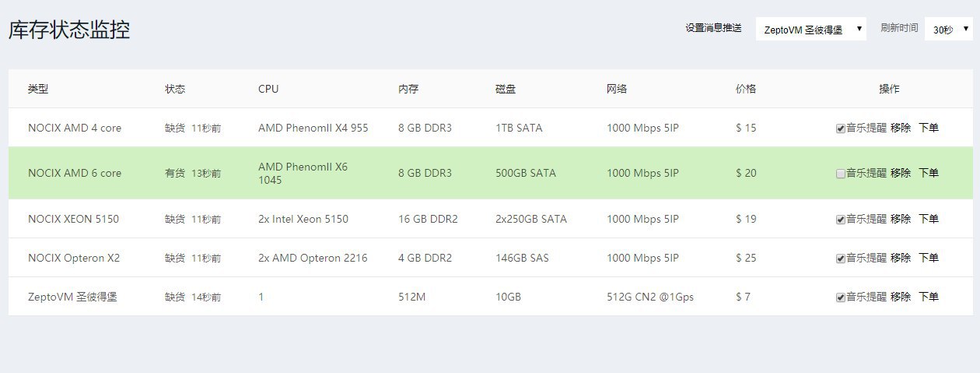The height and width of the screenshot is (373, 980).
Task: Enable music alert for NOCIX AMD 6 core
Action: 841,174
